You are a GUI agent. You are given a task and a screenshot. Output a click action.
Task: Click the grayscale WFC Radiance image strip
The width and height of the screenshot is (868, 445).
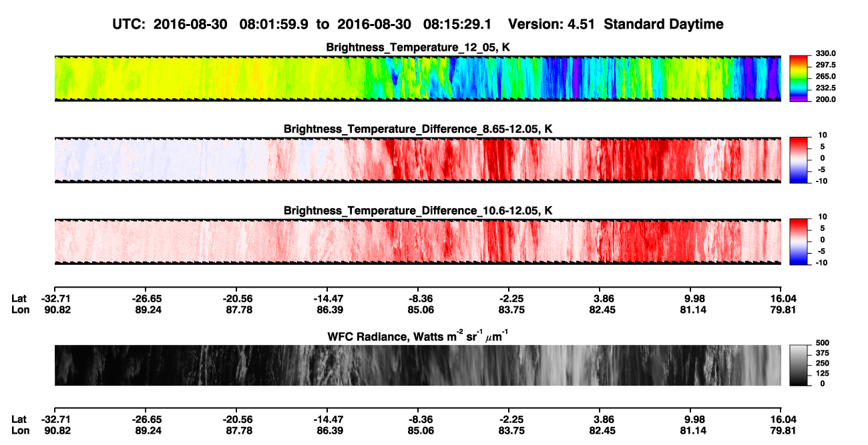point(417,365)
